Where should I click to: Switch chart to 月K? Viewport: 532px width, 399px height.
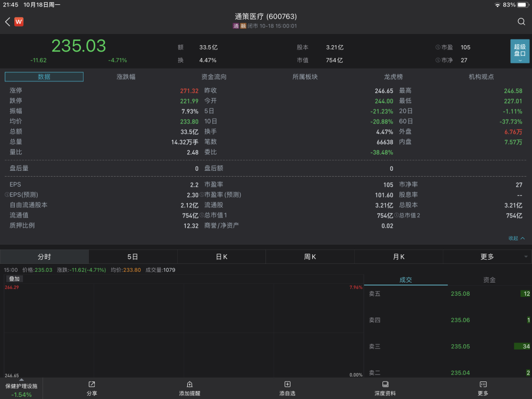[398, 257]
